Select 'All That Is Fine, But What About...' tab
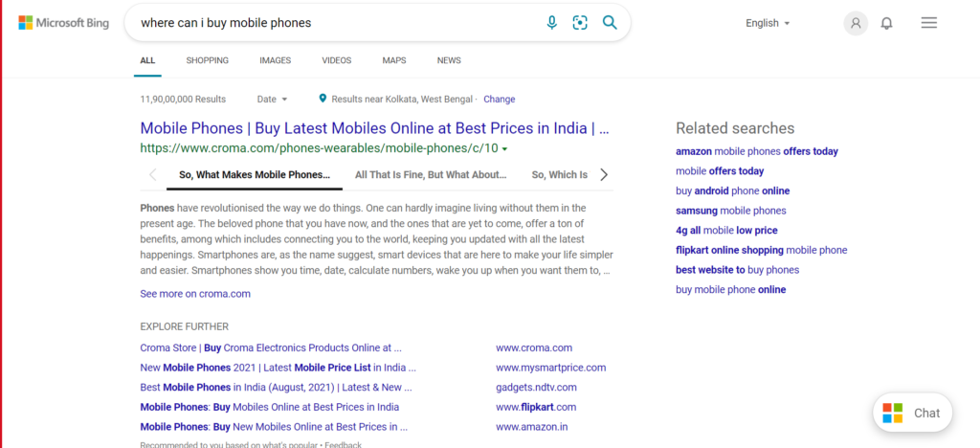The height and width of the screenshot is (448, 980). tap(431, 175)
